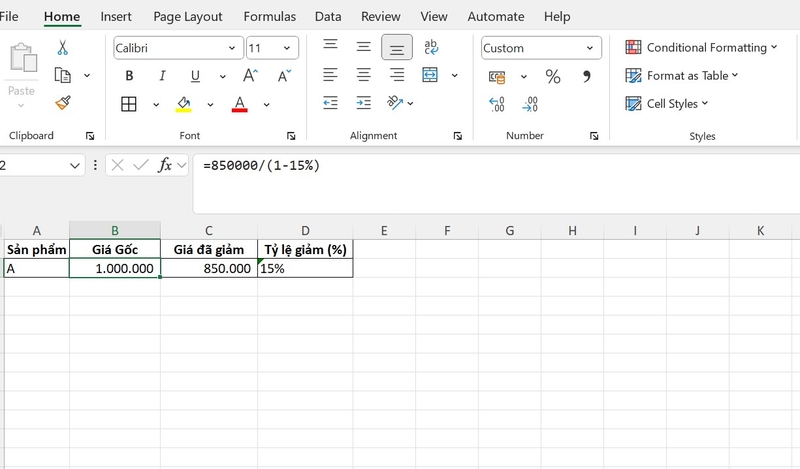Select cell containing 850.000
This screenshot has height=469, width=800.
click(209, 268)
